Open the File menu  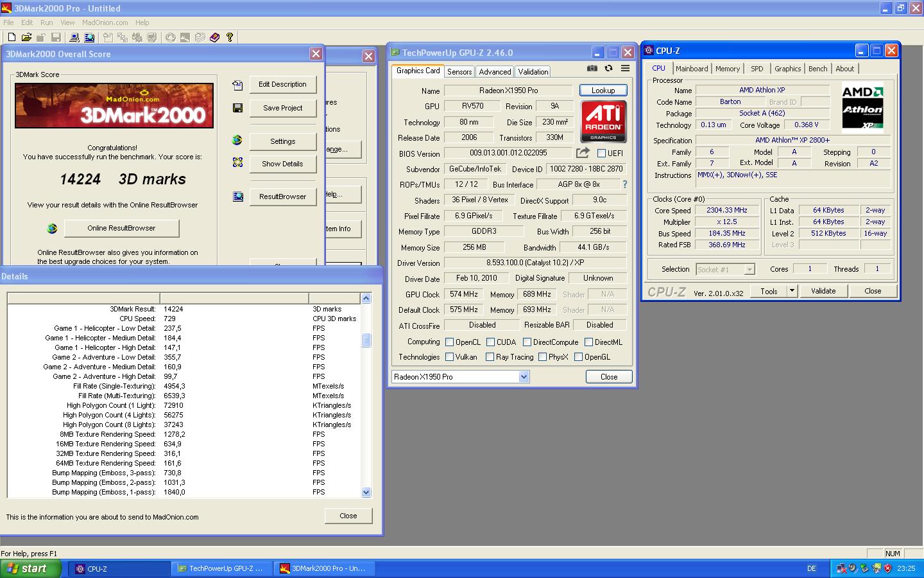[8, 22]
